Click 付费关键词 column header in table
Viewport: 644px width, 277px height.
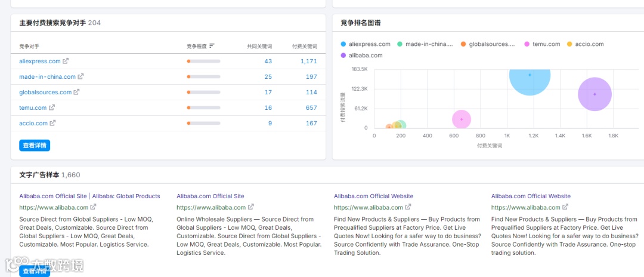(x=305, y=47)
